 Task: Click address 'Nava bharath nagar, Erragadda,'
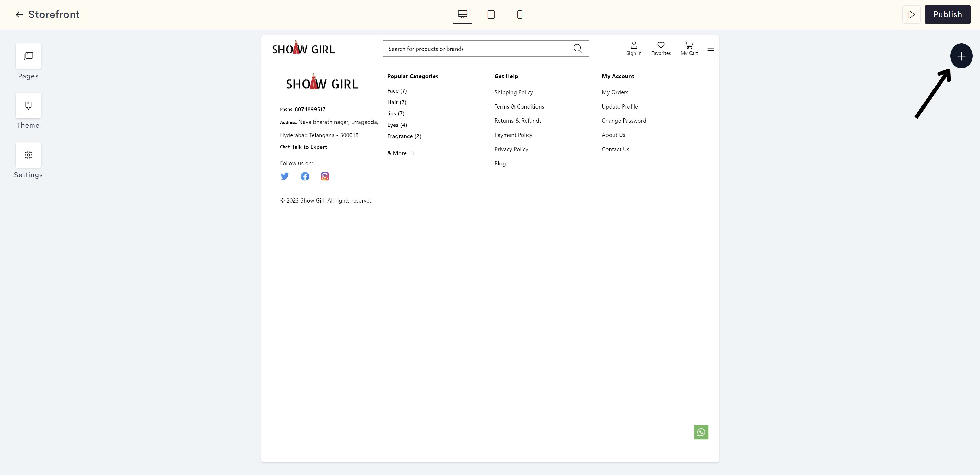tap(338, 122)
